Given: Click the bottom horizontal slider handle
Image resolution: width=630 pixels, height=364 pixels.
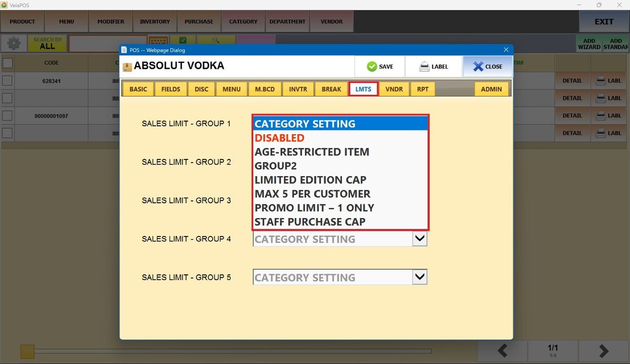Looking at the screenshot, I should coord(27,351).
